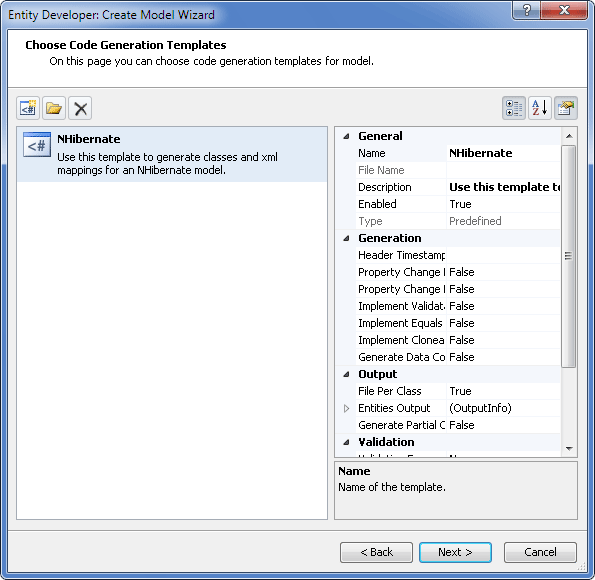This screenshot has height=580, width=595.
Task: Select the NHibernate template icon
Action: click(37, 145)
